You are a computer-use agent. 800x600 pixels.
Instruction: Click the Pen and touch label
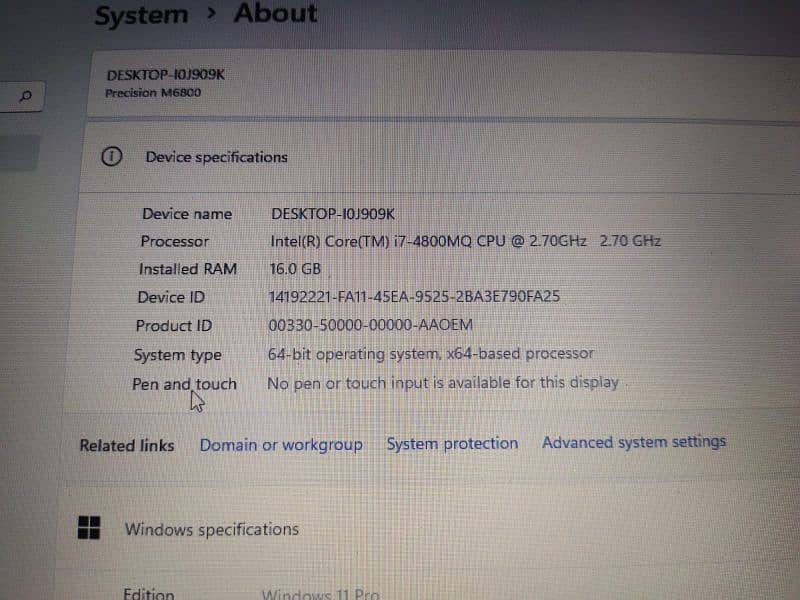click(x=184, y=384)
